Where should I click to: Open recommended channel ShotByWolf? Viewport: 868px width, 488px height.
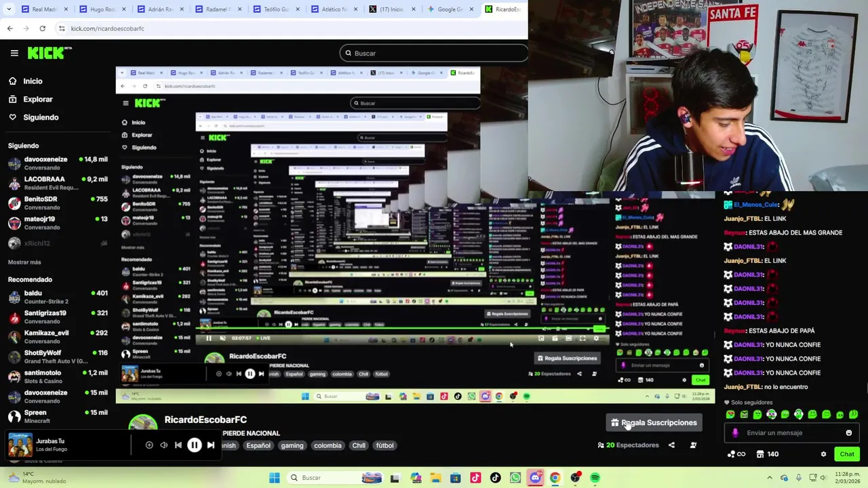point(58,357)
